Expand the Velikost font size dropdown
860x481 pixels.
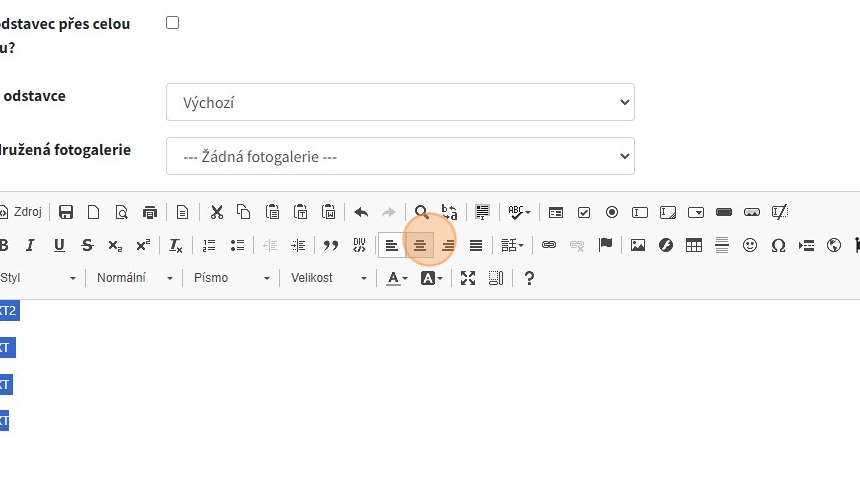(x=328, y=278)
